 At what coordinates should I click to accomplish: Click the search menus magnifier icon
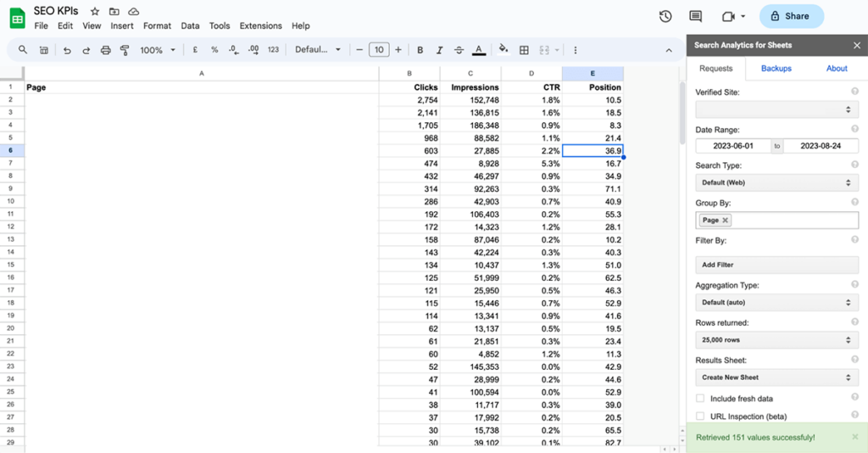23,50
